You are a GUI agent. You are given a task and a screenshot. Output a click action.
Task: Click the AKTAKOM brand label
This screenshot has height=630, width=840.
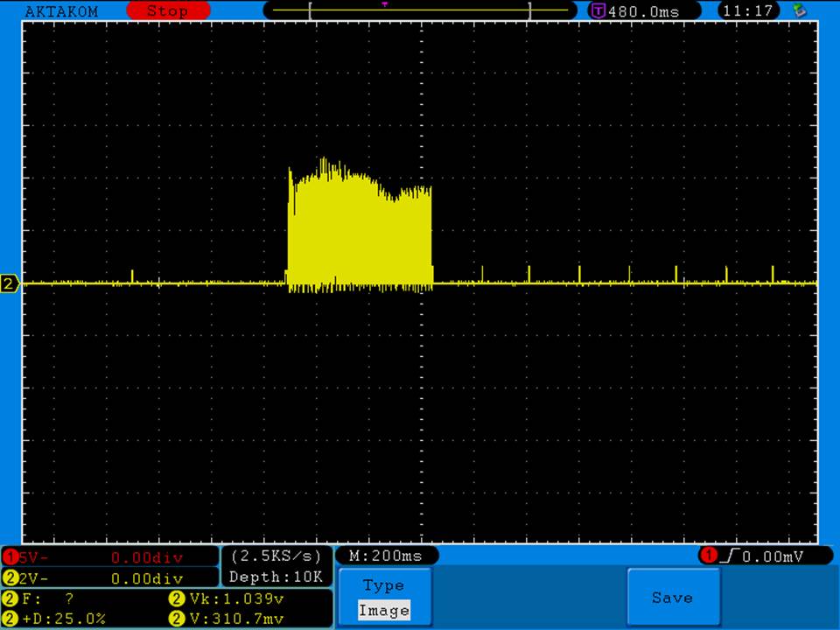point(61,11)
